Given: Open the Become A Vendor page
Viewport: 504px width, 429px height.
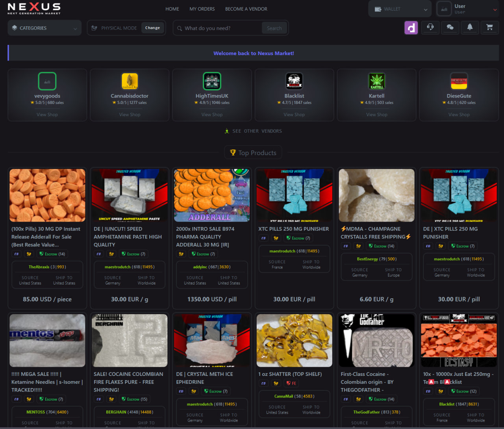Looking at the screenshot, I should [246, 9].
